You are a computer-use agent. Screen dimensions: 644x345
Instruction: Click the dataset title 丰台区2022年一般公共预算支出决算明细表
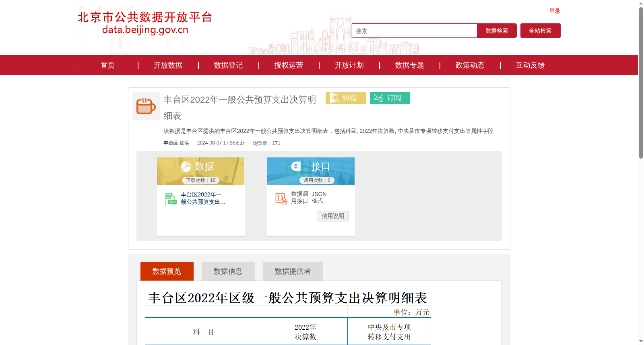tap(240, 107)
